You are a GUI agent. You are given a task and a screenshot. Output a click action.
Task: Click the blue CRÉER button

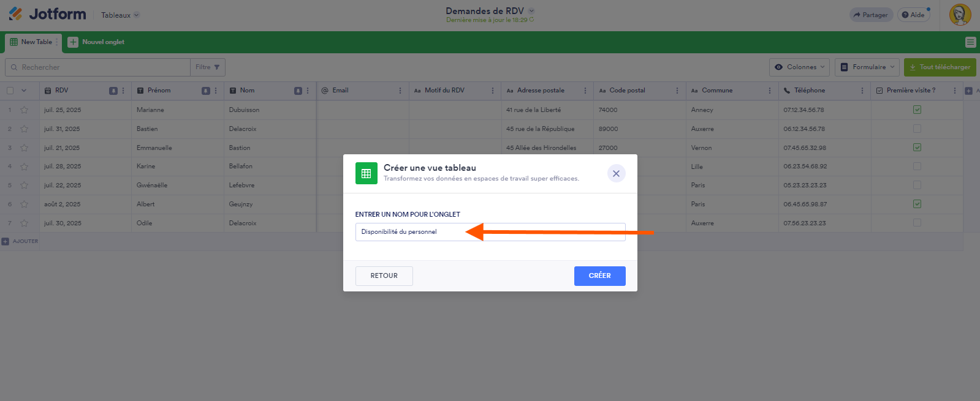click(x=599, y=276)
